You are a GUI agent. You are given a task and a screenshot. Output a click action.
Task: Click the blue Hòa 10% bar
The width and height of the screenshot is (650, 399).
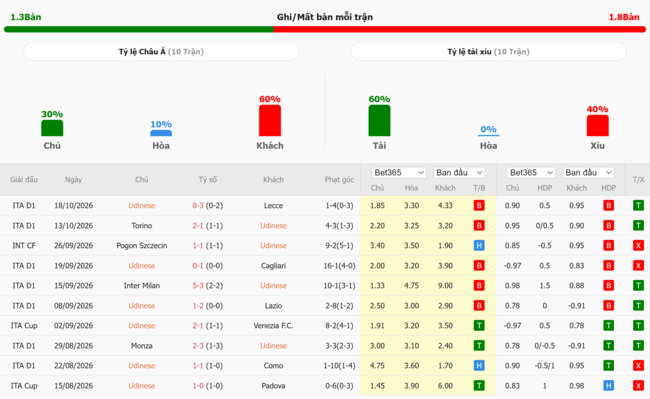(x=161, y=133)
